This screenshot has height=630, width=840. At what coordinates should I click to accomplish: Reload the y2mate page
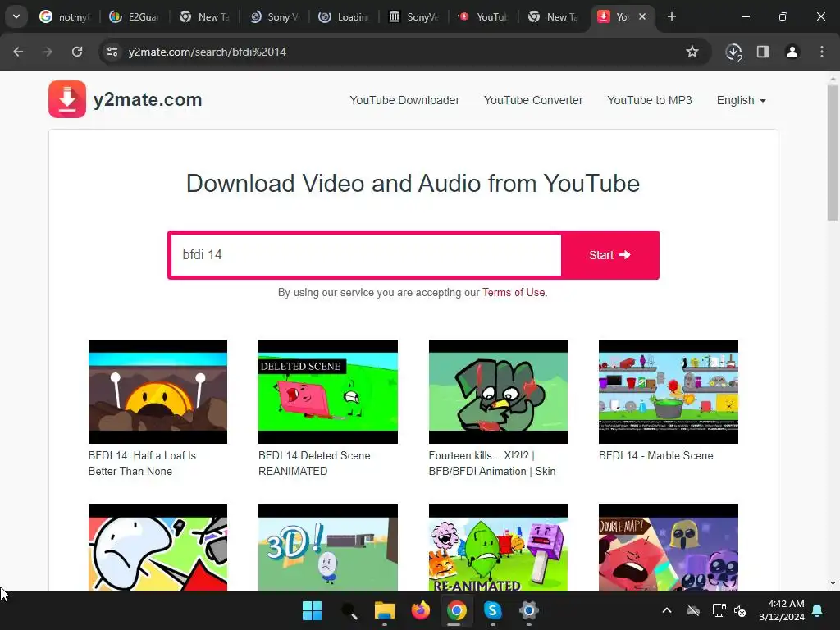(x=77, y=52)
